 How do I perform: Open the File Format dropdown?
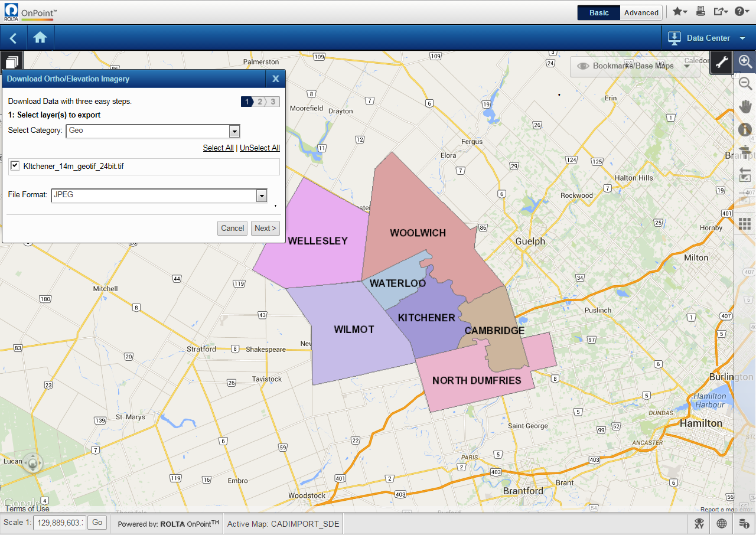pyautogui.click(x=261, y=195)
